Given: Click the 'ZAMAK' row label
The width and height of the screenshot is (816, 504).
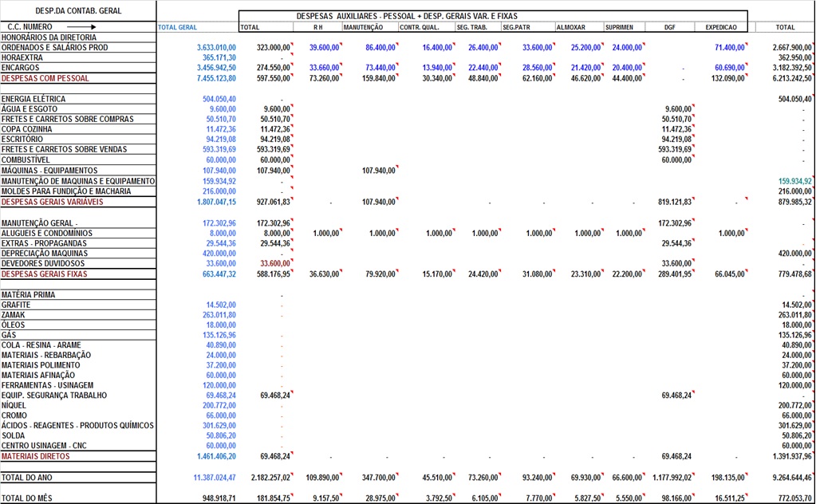Looking at the screenshot, I should (x=13, y=315).
